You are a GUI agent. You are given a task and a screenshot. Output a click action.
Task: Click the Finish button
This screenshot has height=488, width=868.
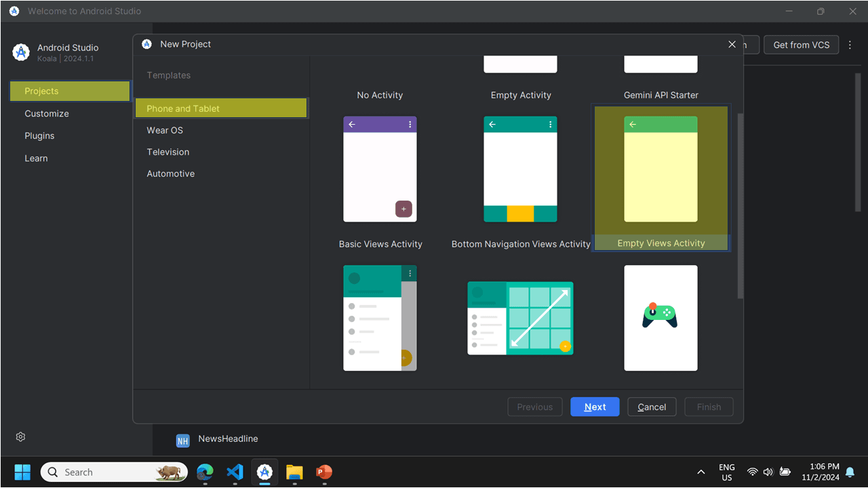709,407
